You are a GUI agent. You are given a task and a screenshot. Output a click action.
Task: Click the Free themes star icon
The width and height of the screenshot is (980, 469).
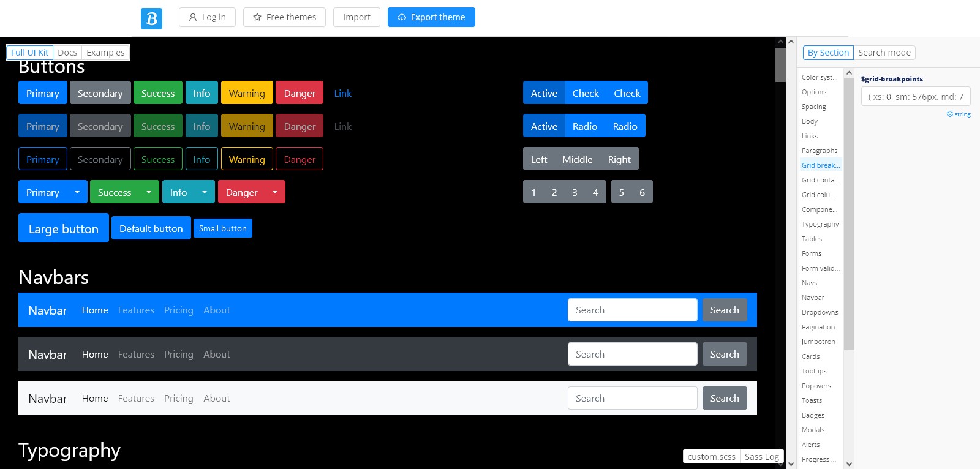[257, 17]
